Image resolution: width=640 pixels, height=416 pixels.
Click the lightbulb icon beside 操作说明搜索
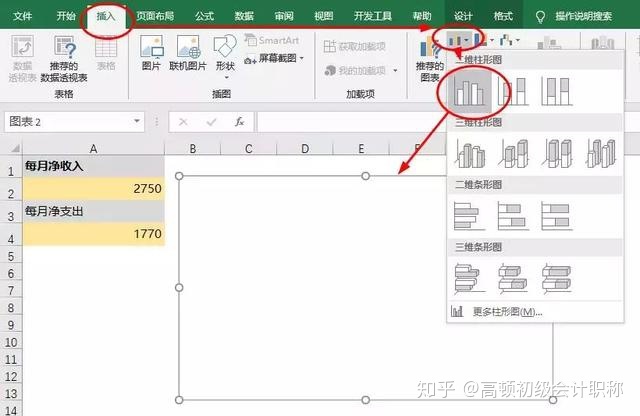[x=540, y=17]
